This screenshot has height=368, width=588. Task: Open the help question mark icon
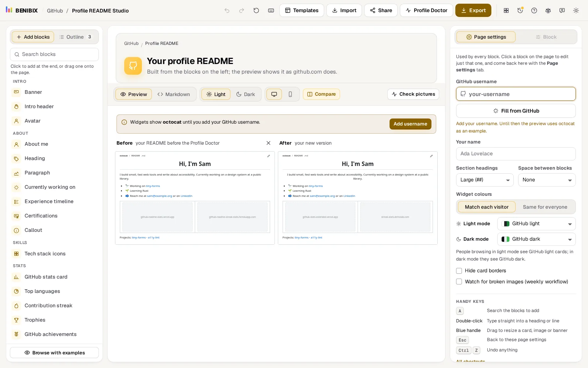534,11
